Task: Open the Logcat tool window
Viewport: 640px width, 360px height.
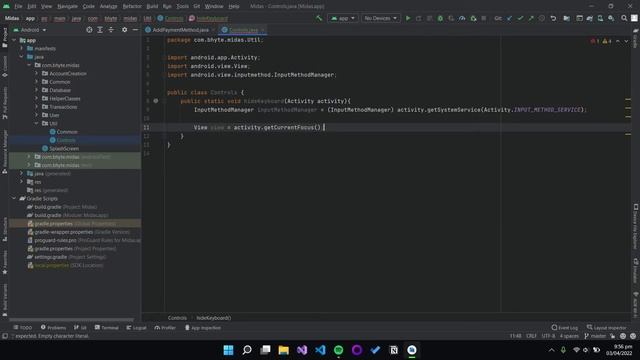Action: [136, 327]
